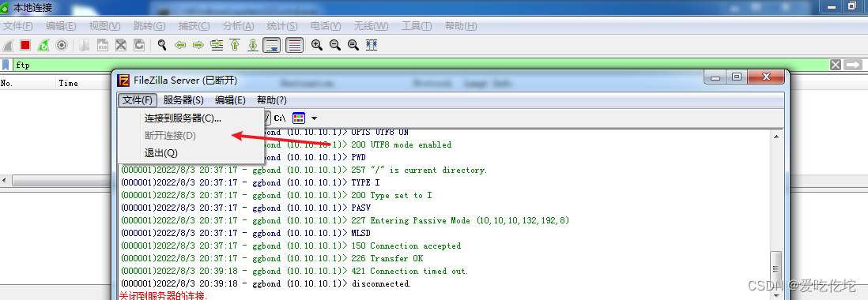The image size is (868, 300).
Task: Click the filter bookmark icon
Action: 6,65
